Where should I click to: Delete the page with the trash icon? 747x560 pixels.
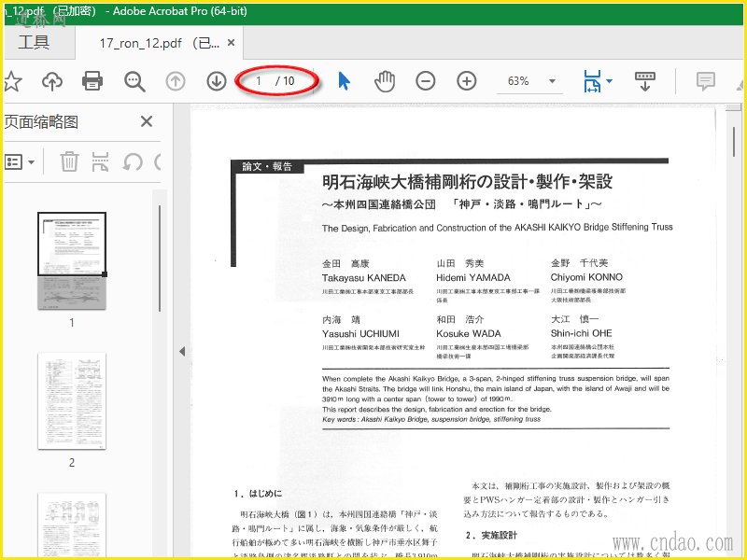pyautogui.click(x=69, y=161)
